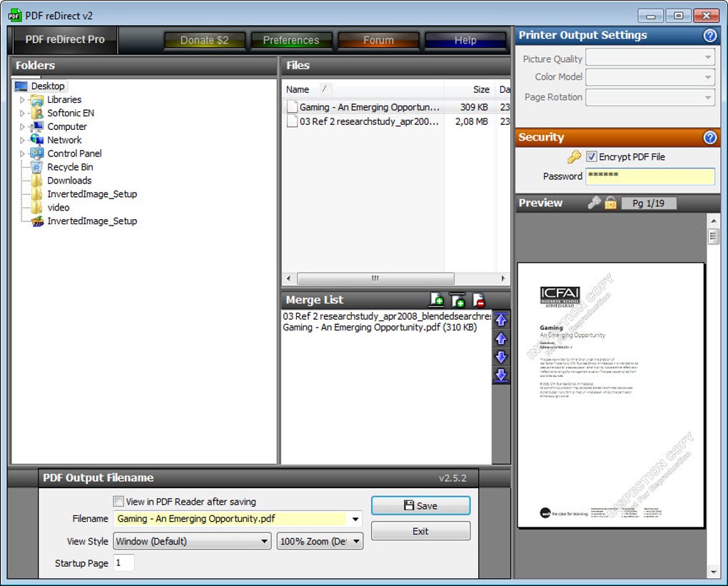Click the Startup Page input field
This screenshot has width=728, height=586.
124,562
